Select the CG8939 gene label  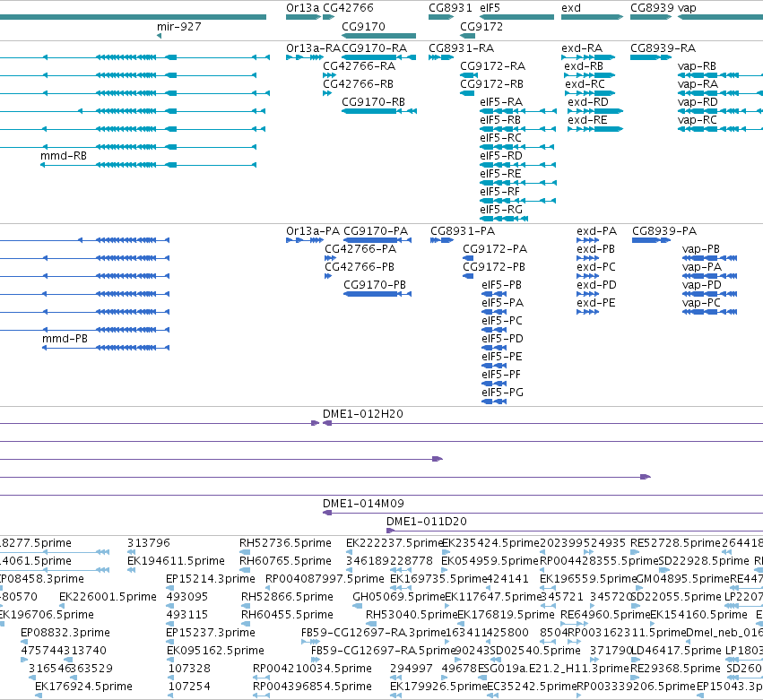click(652, 8)
